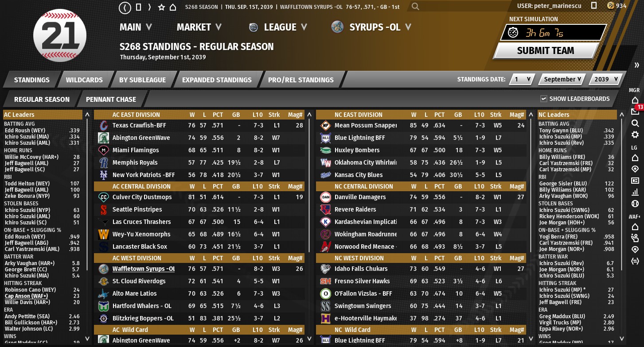Open the Pro/Rel Standings tab

coord(301,80)
